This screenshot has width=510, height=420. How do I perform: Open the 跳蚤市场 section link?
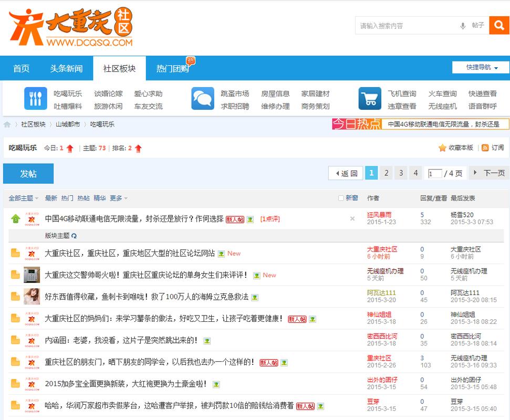[235, 93]
